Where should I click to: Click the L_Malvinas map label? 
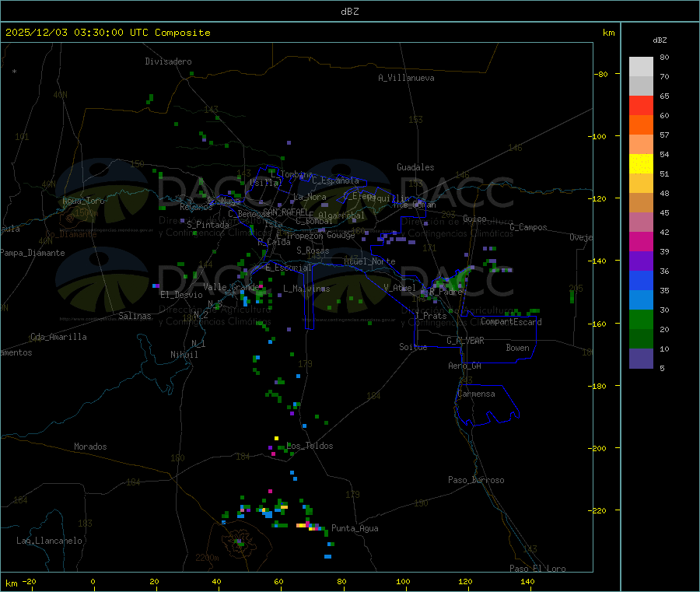tap(306, 289)
